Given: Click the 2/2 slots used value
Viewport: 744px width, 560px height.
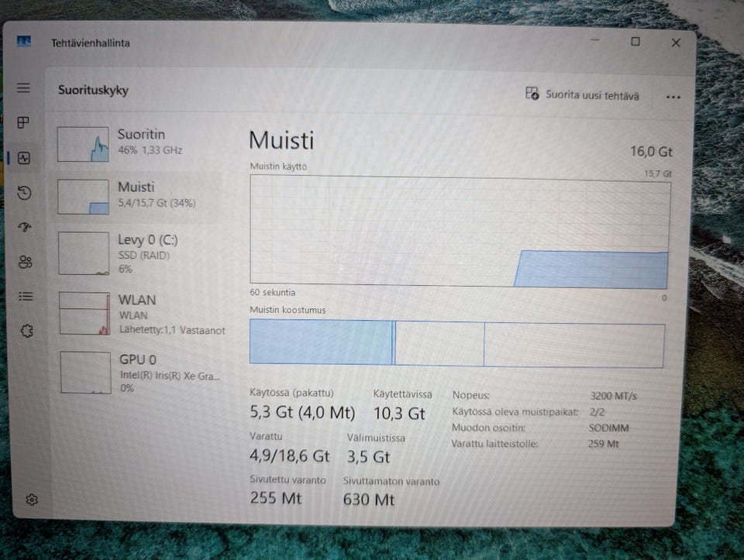Looking at the screenshot, I should coord(597,412).
